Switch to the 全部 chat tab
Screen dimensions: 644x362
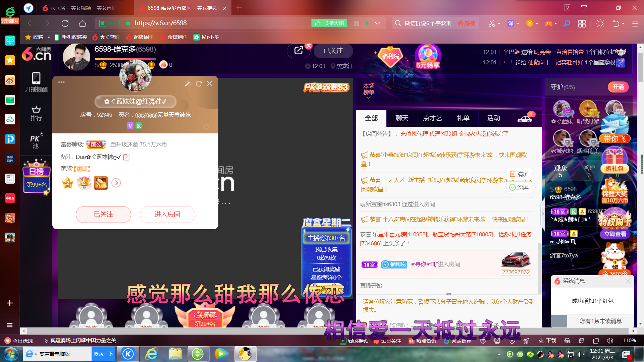371,118
